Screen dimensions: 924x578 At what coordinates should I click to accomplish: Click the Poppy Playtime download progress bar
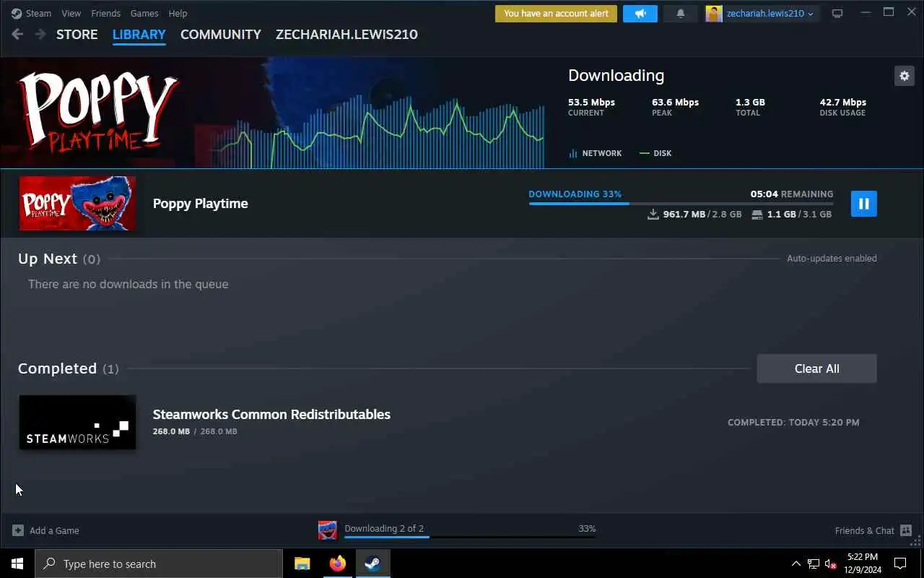(x=681, y=204)
